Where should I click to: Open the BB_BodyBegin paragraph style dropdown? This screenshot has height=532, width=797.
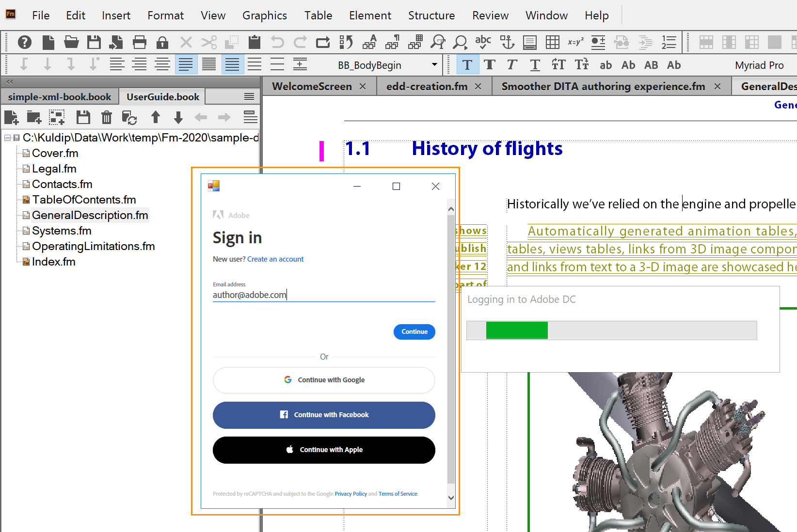tap(434, 64)
